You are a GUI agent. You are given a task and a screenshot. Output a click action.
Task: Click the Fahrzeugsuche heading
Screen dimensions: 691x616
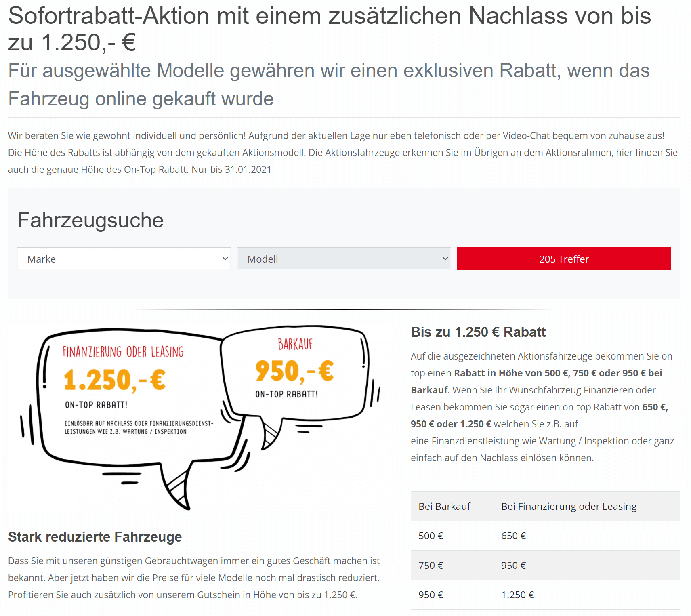90,221
